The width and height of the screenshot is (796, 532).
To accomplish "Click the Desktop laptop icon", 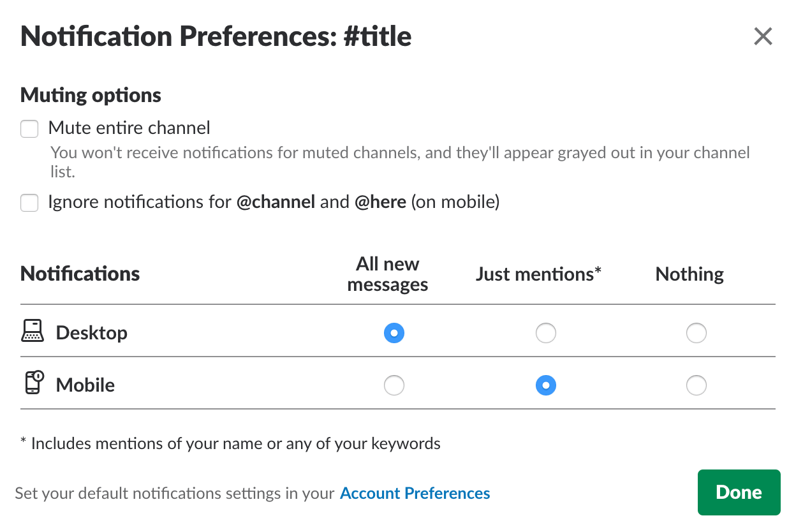I will tap(33, 332).
